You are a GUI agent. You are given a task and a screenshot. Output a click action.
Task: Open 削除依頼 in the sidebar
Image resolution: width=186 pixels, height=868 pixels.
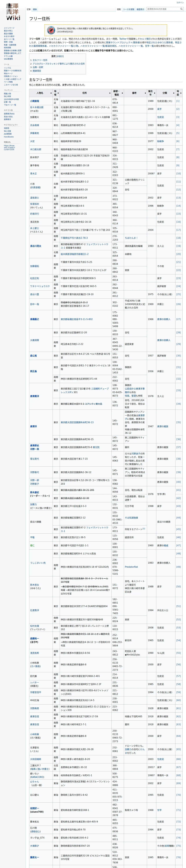pos(7,47)
